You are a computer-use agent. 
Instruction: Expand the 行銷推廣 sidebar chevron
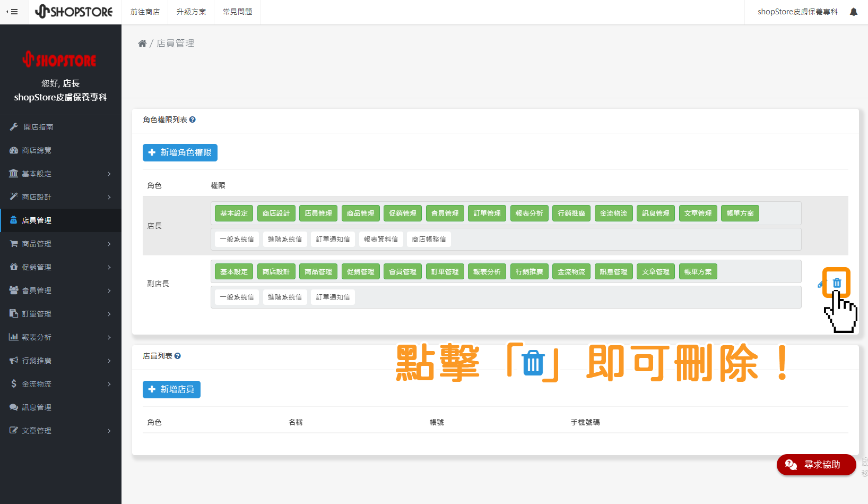109,361
